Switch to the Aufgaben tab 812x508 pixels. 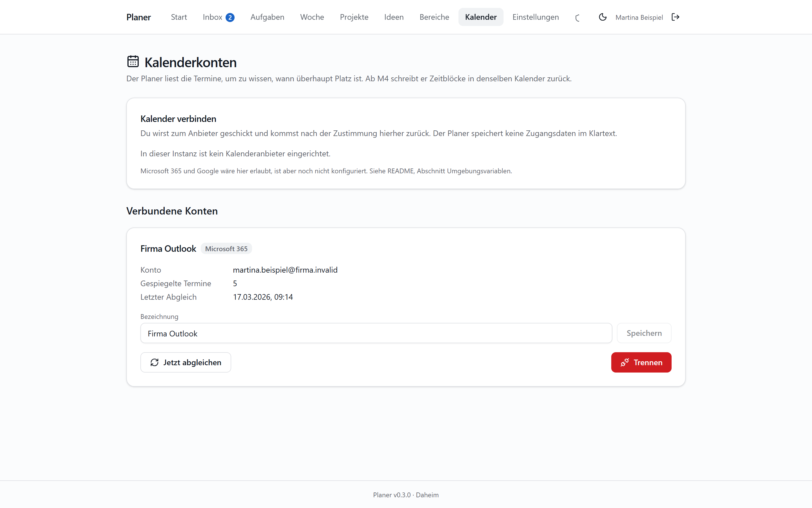point(267,17)
